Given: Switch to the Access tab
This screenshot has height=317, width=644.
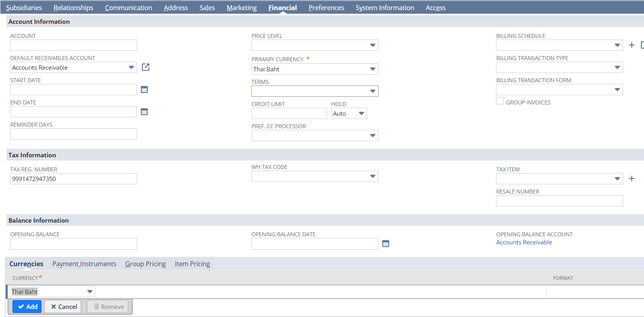Looking at the screenshot, I should tap(436, 8).
